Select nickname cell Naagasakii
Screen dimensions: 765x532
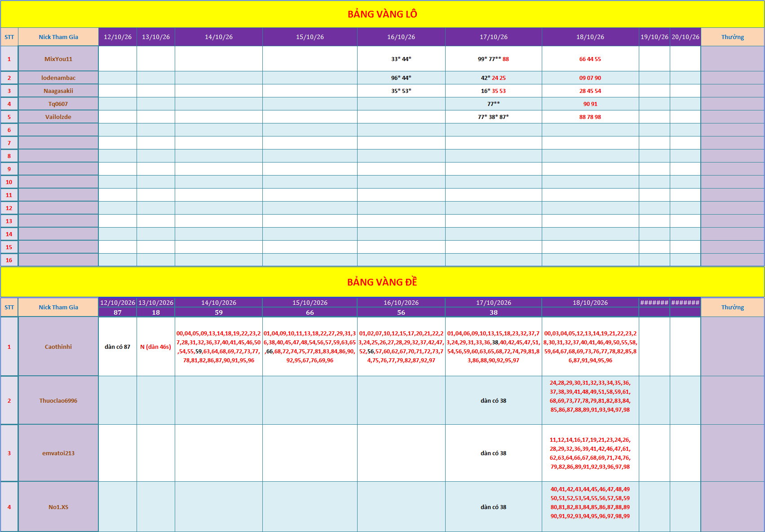coord(58,91)
